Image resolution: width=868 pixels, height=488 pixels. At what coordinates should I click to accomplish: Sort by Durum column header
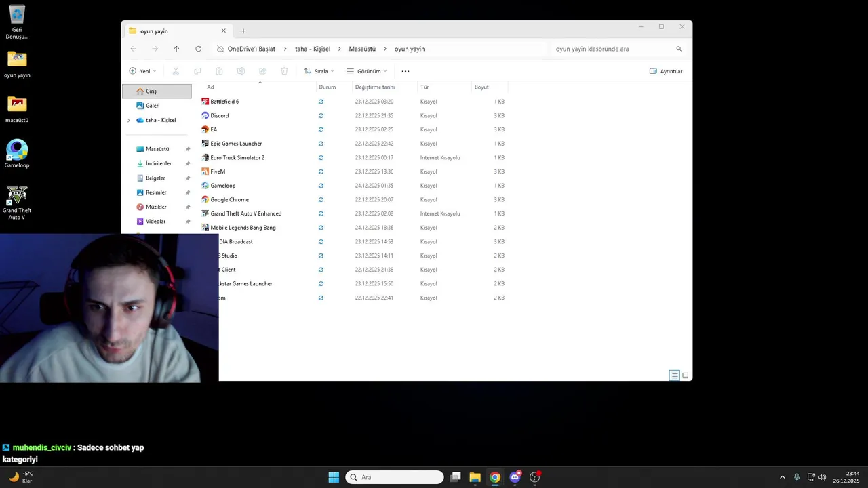(x=334, y=87)
